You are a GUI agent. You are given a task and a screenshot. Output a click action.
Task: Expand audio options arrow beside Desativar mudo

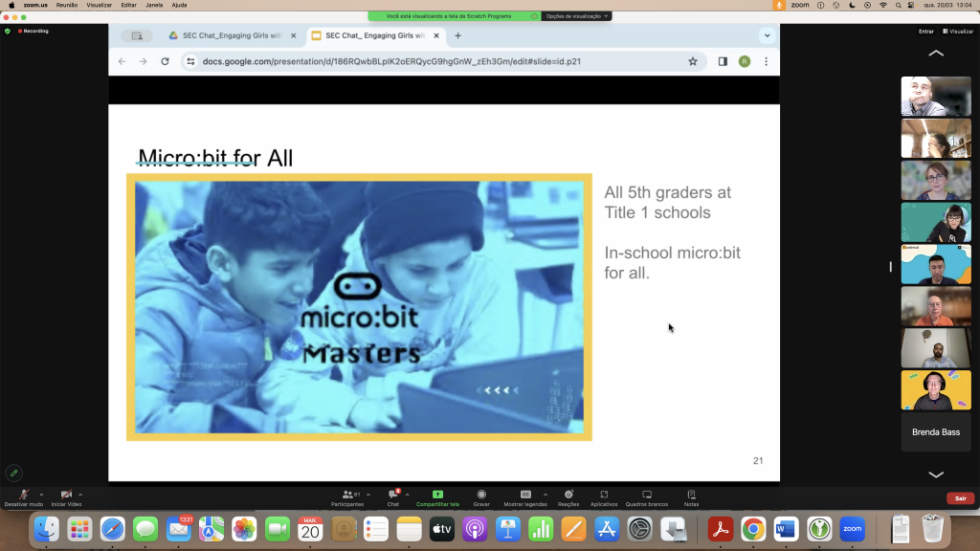point(41,495)
